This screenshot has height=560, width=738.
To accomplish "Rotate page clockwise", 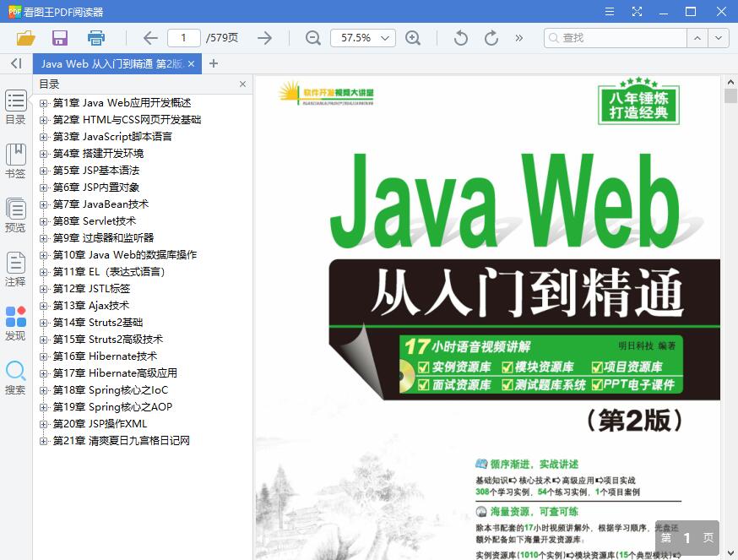I will (x=491, y=38).
